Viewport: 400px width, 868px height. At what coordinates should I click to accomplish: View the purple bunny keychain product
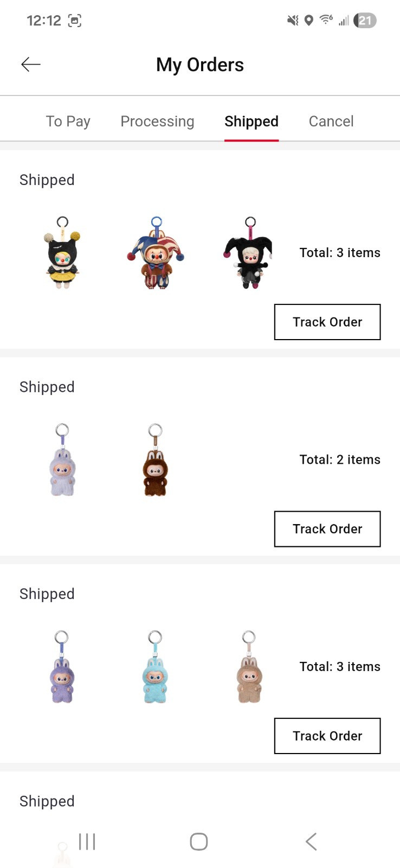62,667
